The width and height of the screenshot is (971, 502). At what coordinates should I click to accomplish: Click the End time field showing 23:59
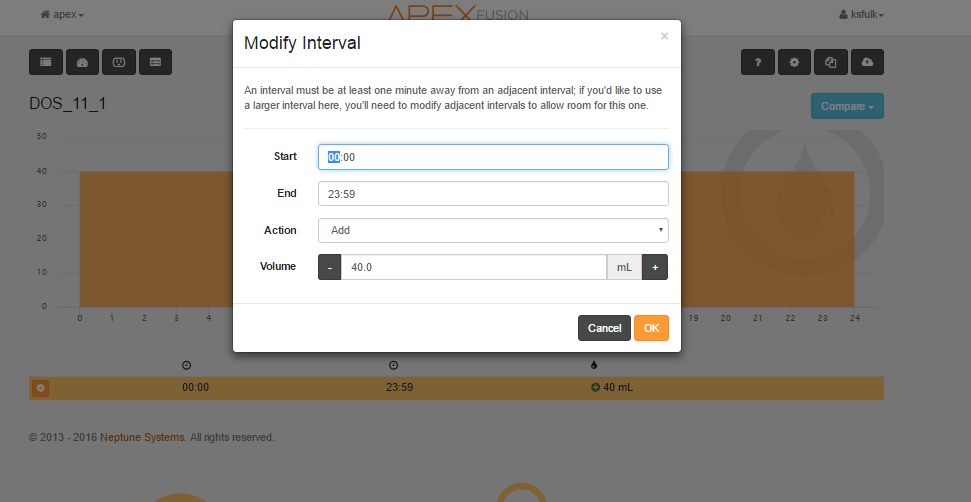(x=494, y=194)
